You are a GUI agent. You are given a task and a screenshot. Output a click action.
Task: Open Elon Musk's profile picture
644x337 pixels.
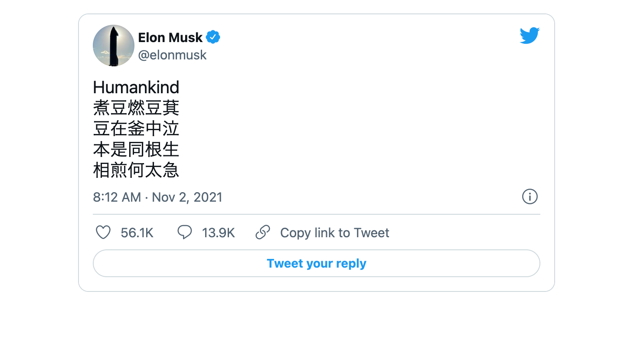click(x=114, y=46)
